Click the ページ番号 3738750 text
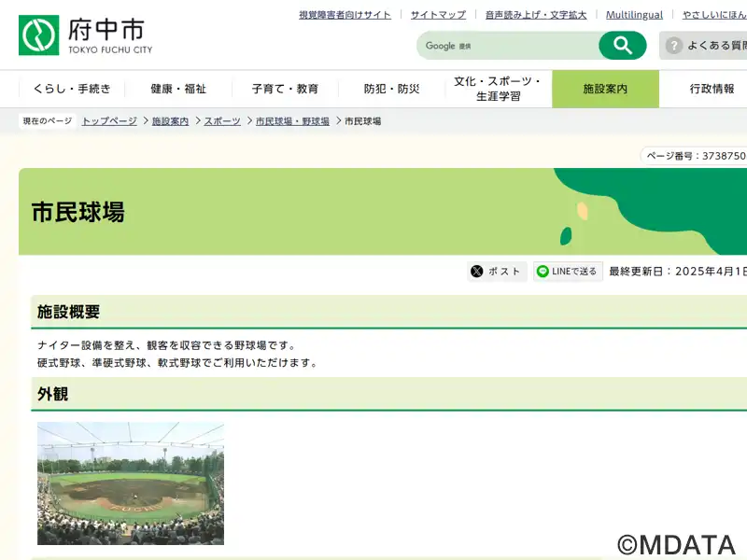The height and width of the screenshot is (560, 747). point(696,156)
